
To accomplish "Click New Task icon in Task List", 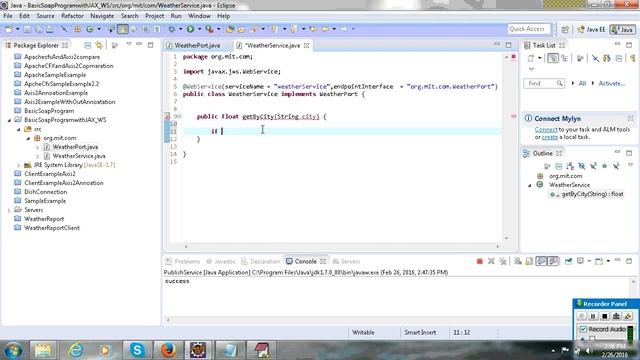I will 531,58.
